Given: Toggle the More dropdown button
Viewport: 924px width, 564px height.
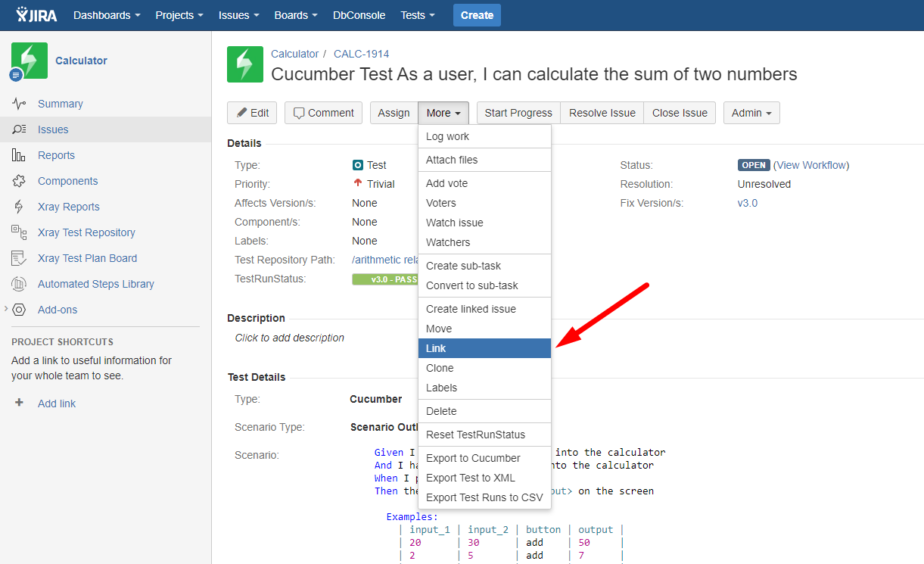Looking at the screenshot, I should pos(443,113).
